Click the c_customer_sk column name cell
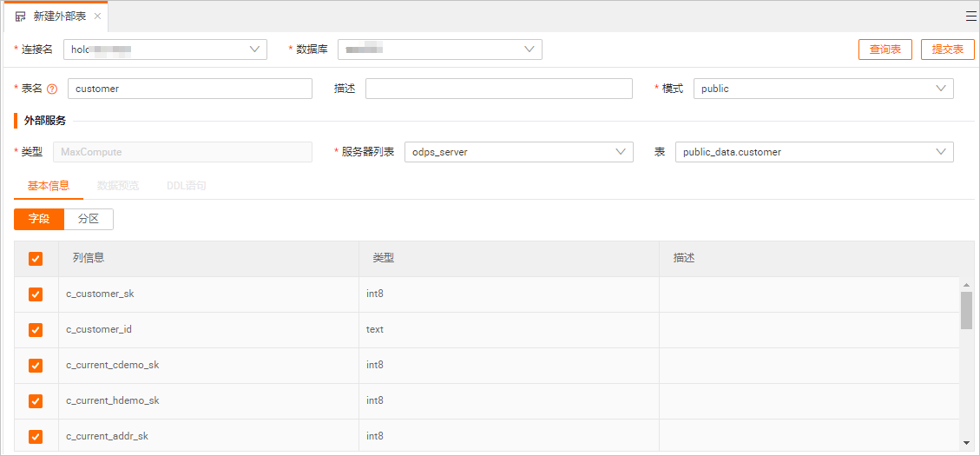The height and width of the screenshot is (456, 980). [208, 294]
